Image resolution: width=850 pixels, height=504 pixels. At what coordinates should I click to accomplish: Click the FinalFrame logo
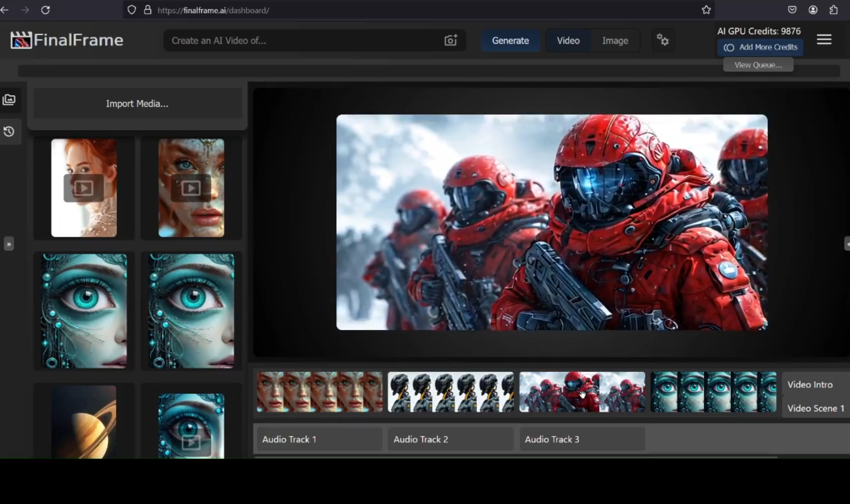[67, 40]
